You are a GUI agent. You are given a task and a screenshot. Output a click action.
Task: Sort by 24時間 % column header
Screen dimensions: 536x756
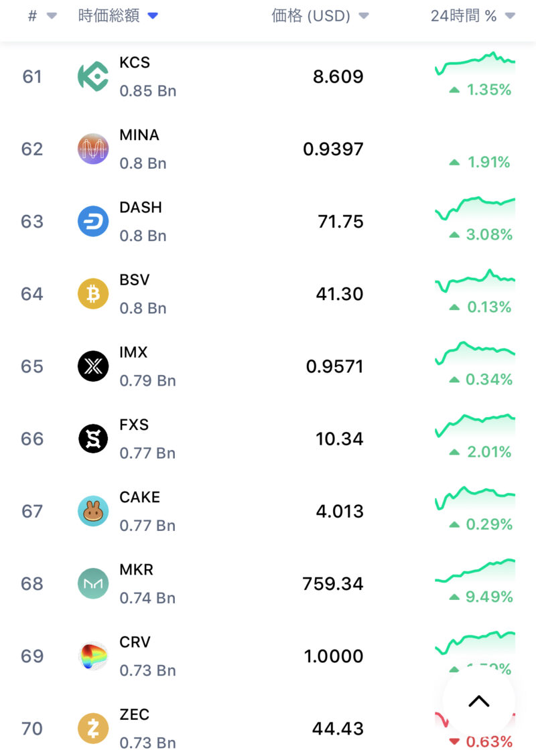(x=472, y=17)
